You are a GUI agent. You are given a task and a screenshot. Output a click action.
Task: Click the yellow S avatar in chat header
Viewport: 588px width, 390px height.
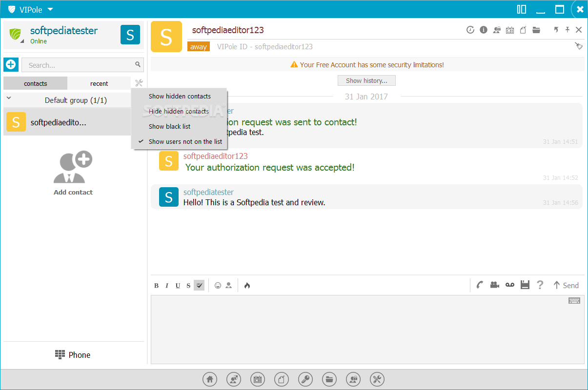pos(166,37)
